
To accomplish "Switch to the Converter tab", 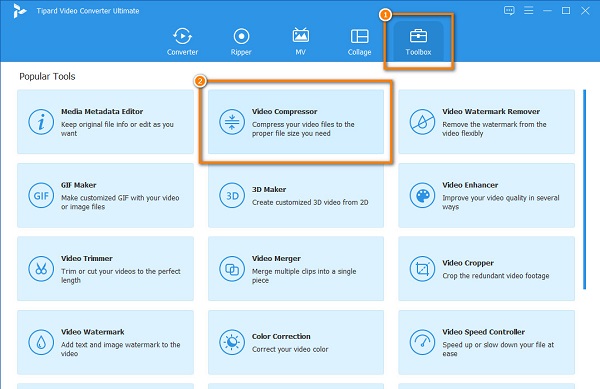I will tap(182, 41).
